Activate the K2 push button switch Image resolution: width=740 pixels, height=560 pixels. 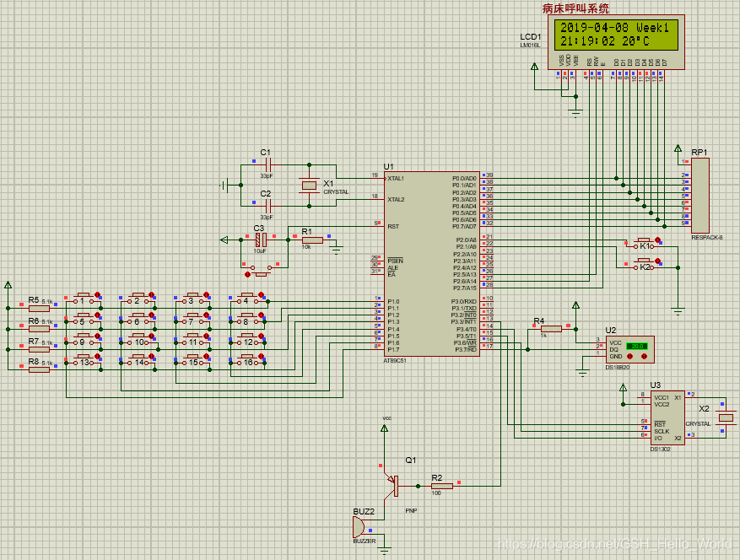644,264
